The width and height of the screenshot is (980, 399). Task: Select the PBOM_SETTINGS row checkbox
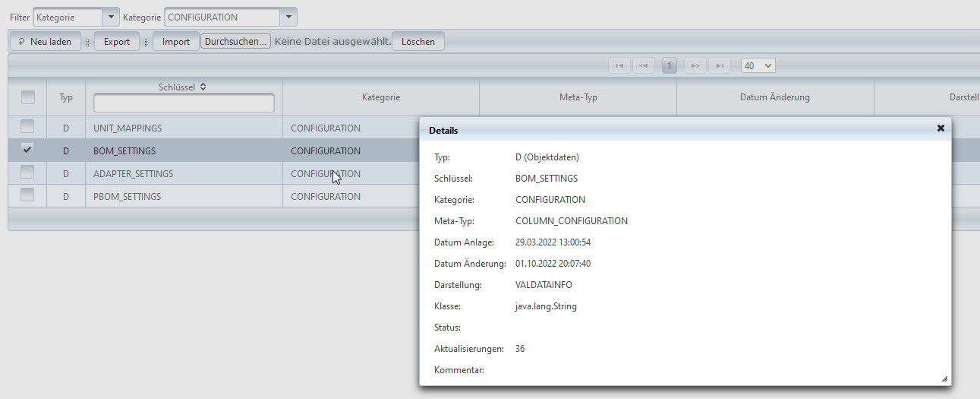point(27,195)
